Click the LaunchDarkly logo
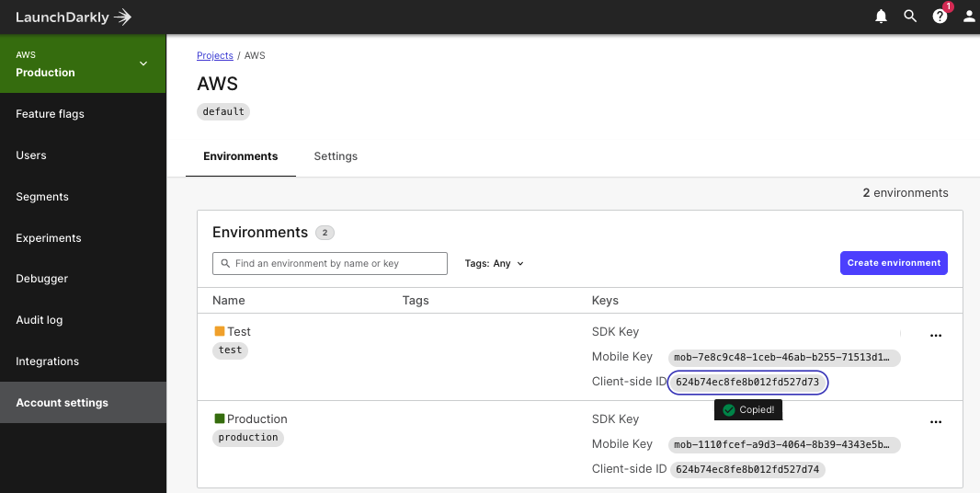Image resolution: width=980 pixels, height=493 pixels. pos(74,17)
